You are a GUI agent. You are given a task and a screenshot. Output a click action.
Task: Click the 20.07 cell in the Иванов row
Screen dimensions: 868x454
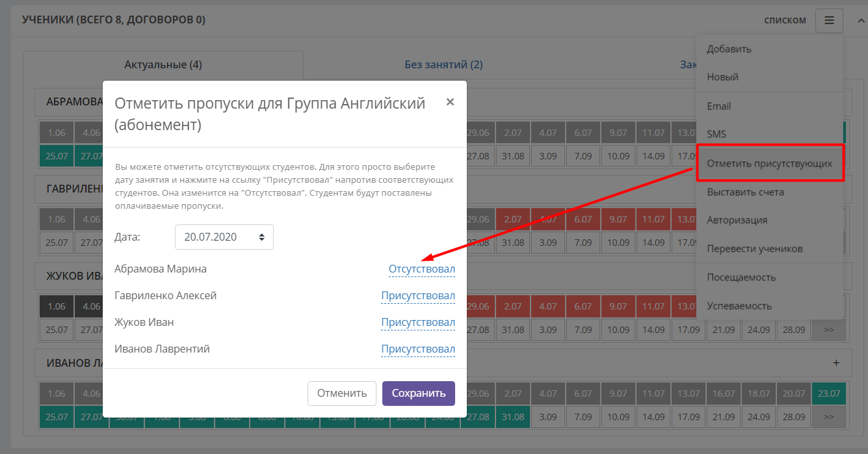pos(793,394)
